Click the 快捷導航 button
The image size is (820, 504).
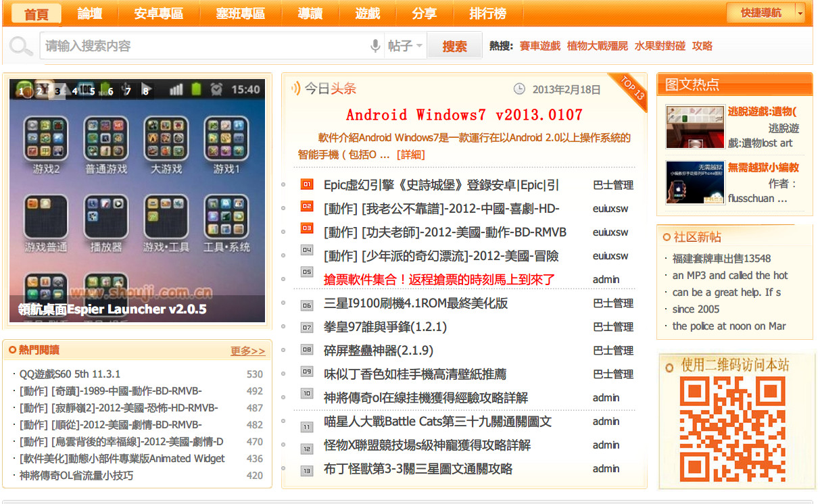tap(761, 13)
